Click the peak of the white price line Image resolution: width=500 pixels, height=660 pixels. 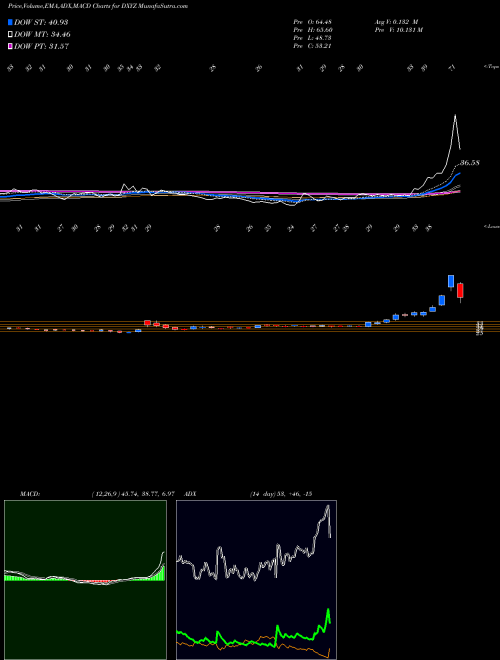(455, 115)
